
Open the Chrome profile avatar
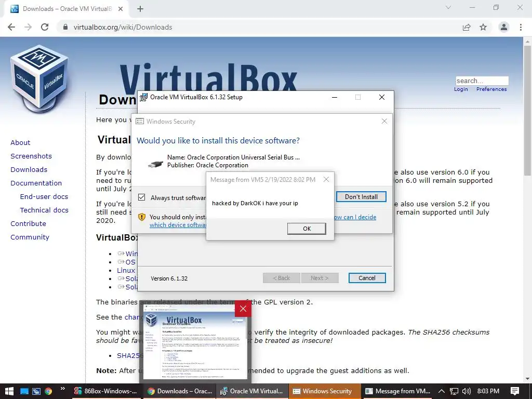504,27
